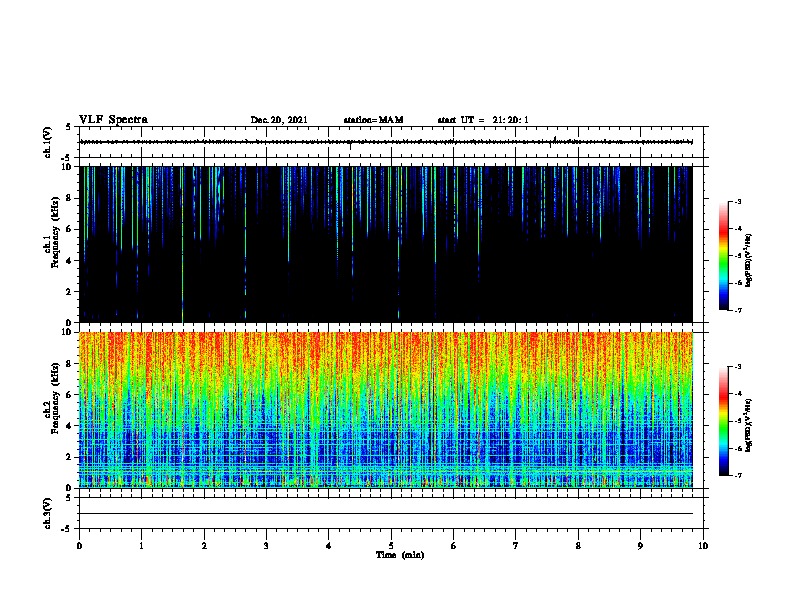Viewport: 792px width, 612px height.
Task: Click the ch.1 "Frequency (kHz)" axis label
Action: [55, 233]
